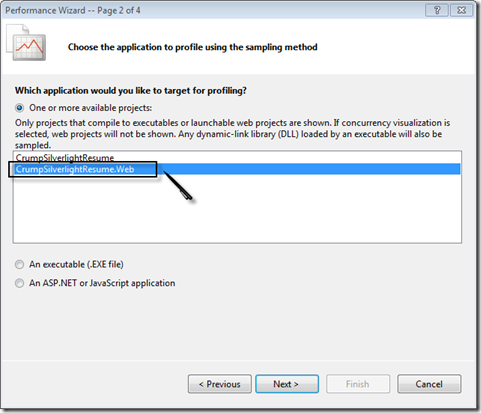Continue with the Next button
Screen dimensions: 481x413
287,384
